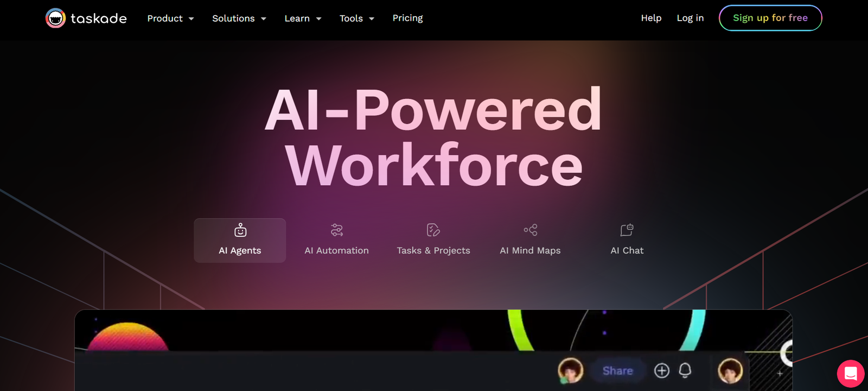Expand the Solutions dropdown menu
868x391 pixels.
[239, 18]
